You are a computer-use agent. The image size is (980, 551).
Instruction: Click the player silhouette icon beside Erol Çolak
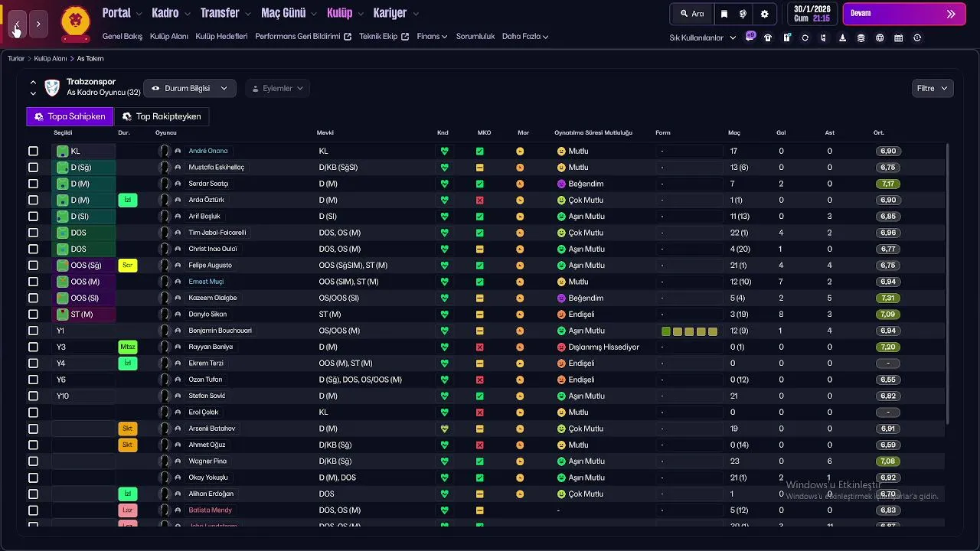point(164,412)
